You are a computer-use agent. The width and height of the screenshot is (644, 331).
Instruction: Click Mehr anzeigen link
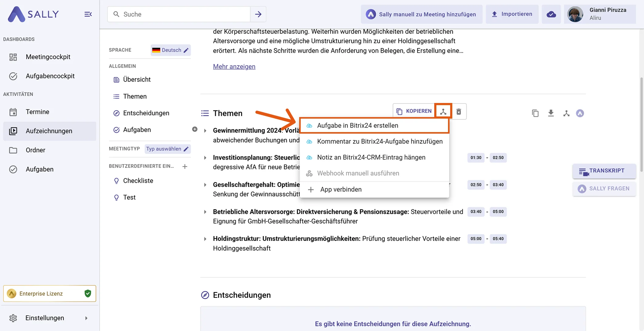234,67
